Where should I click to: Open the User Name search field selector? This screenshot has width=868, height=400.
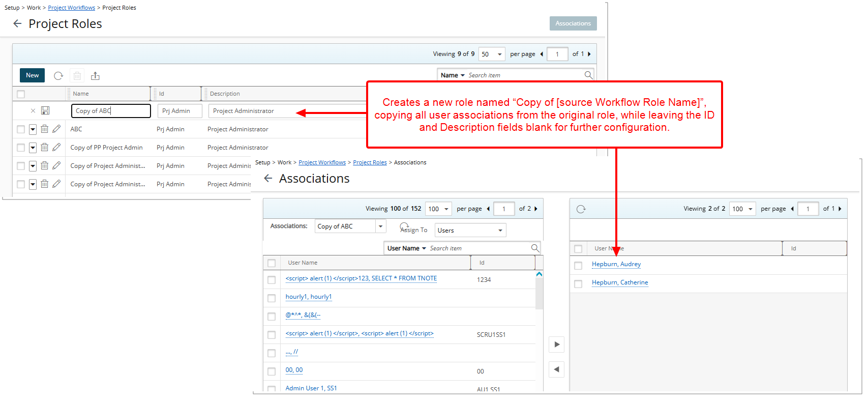click(x=407, y=248)
